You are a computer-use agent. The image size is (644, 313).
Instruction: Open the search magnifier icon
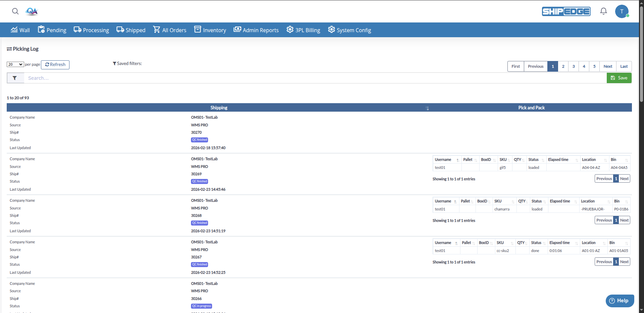[15, 11]
